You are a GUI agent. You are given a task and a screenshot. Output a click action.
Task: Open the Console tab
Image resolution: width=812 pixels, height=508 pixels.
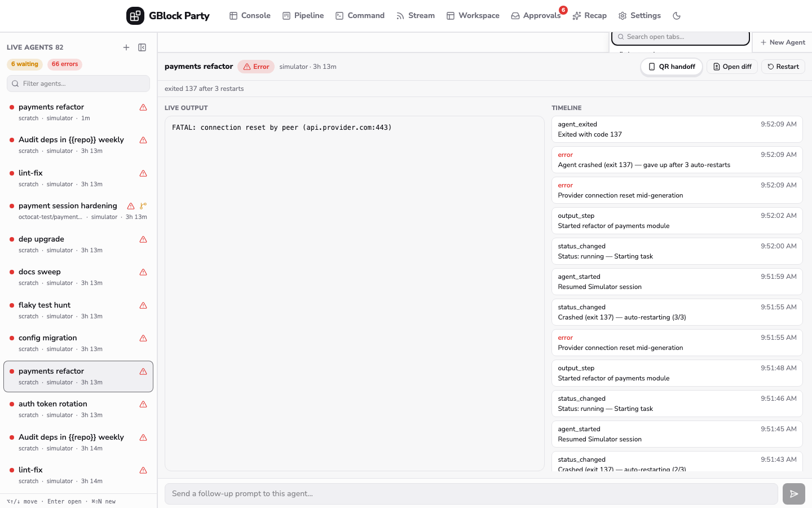pyautogui.click(x=250, y=16)
